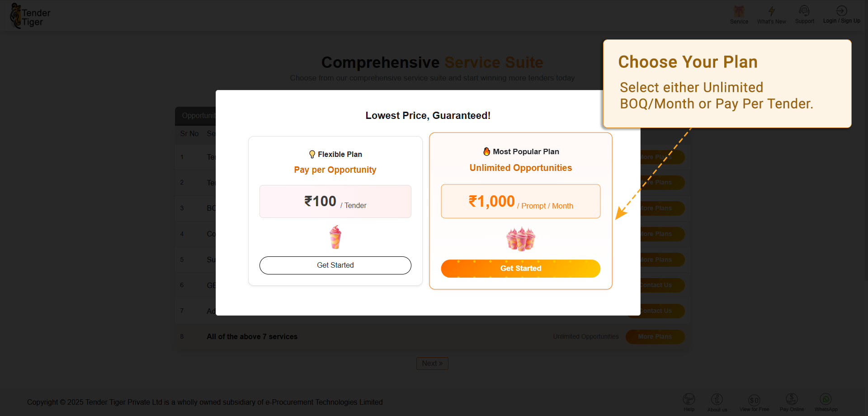Click the single slush cup image

coord(335,237)
